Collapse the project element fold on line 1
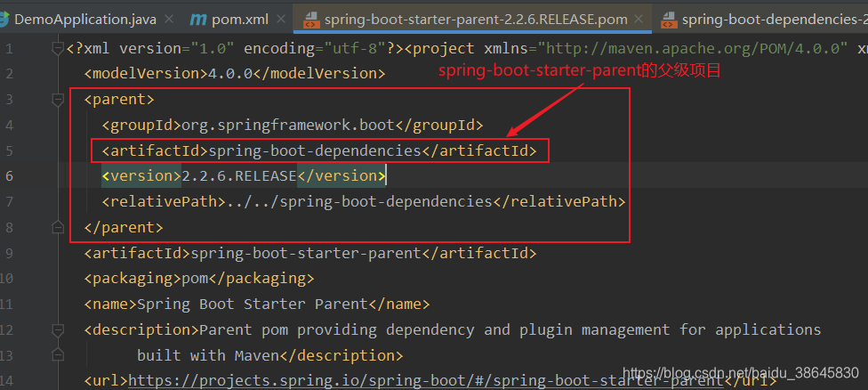 coord(58,49)
